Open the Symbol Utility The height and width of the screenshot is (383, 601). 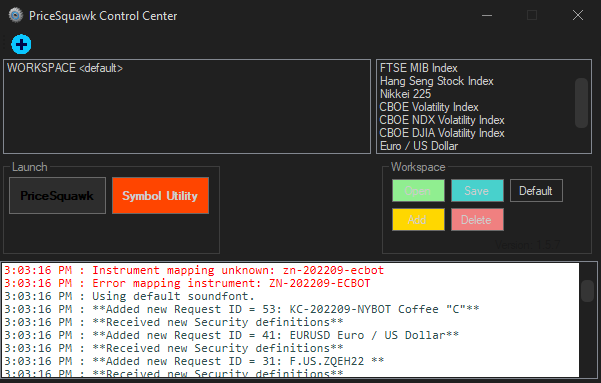[x=160, y=196]
